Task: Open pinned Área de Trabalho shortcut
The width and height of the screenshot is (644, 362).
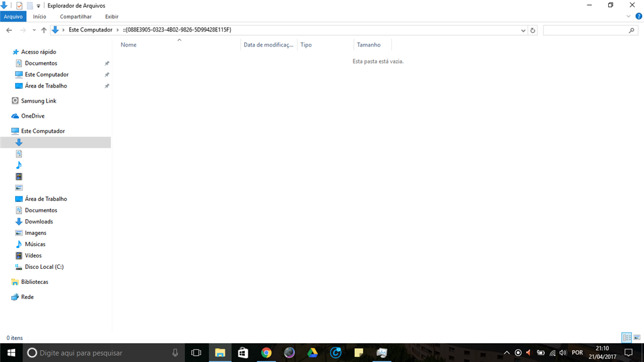Action: click(45, 86)
